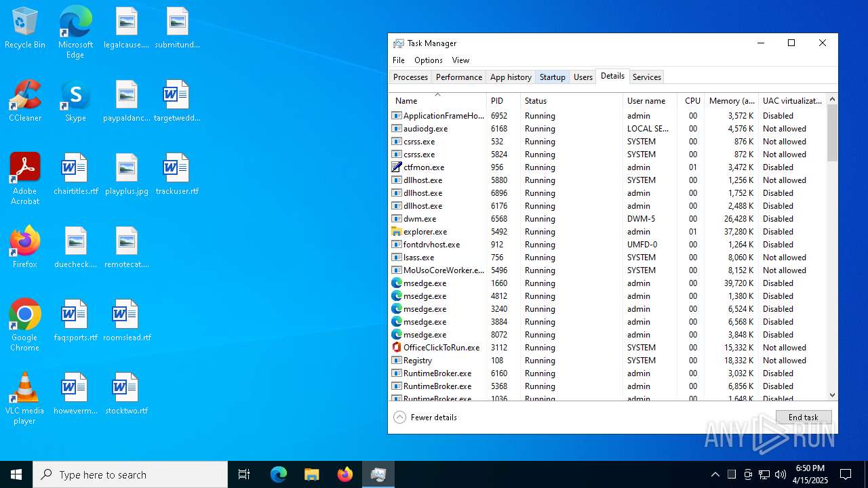The height and width of the screenshot is (488, 868).
Task: Open the File menu in Task Manager
Action: click(399, 60)
